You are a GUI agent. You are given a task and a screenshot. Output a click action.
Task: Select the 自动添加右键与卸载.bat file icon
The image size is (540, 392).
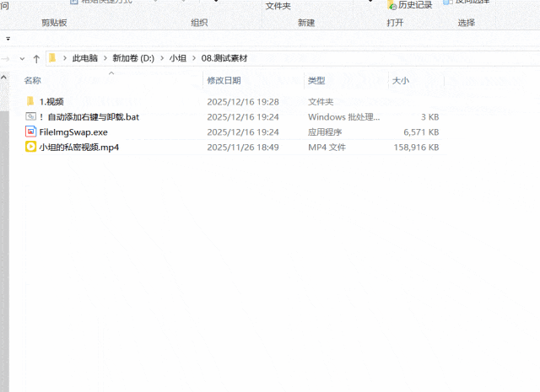[31, 116]
